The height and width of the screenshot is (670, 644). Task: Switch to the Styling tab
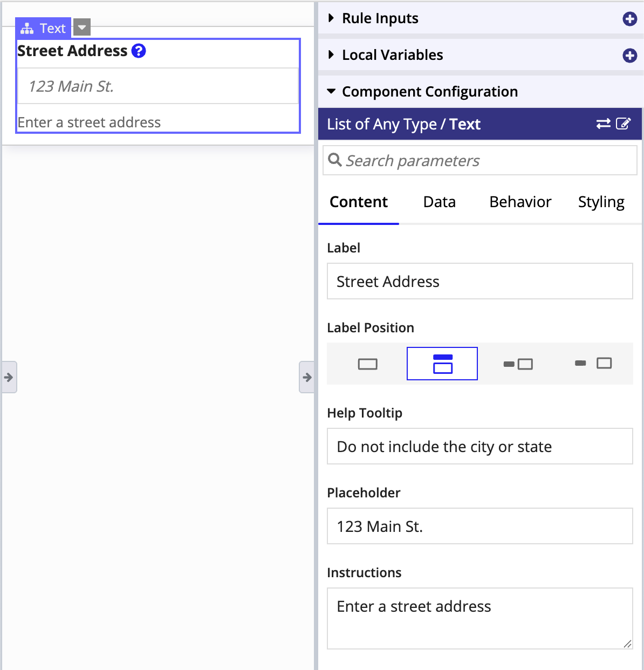tap(601, 202)
